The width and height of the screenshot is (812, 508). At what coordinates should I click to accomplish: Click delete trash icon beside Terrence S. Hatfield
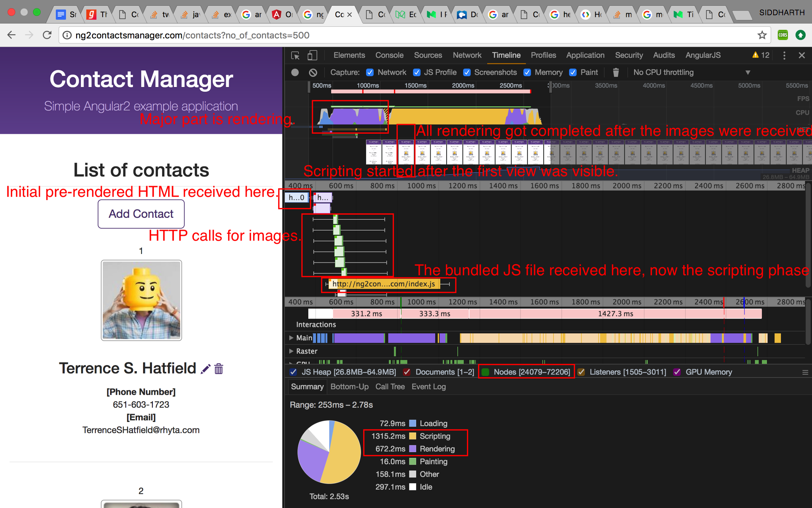[x=219, y=369]
